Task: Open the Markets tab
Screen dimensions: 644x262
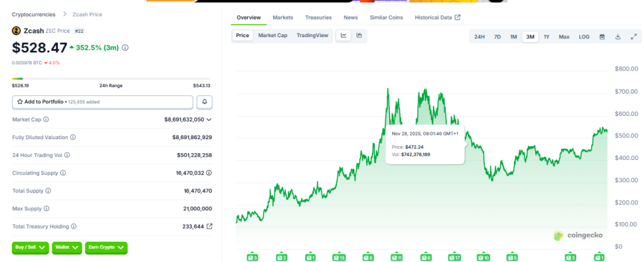Action: pos(282,18)
